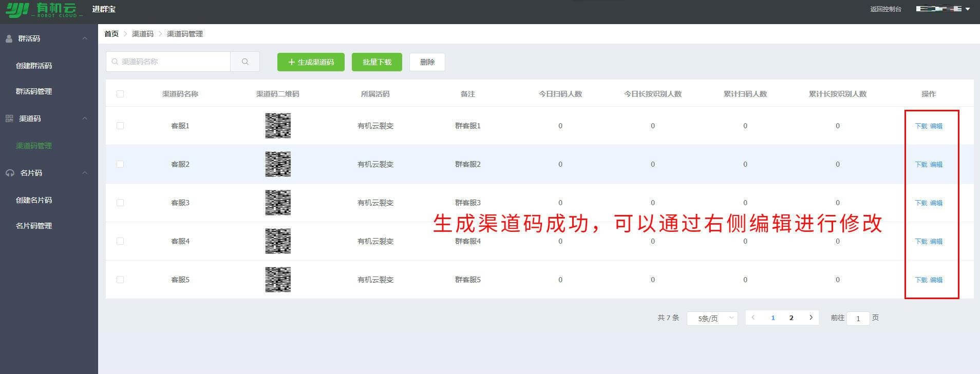The height and width of the screenshot is (374, 980).
Task: Check the checkbox for row 客服1
Action: [120, 126]
